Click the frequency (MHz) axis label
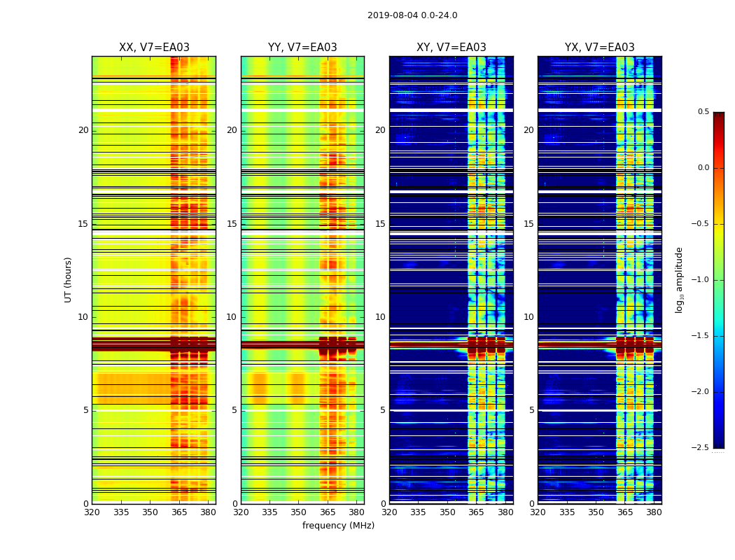 pos(338,525)
